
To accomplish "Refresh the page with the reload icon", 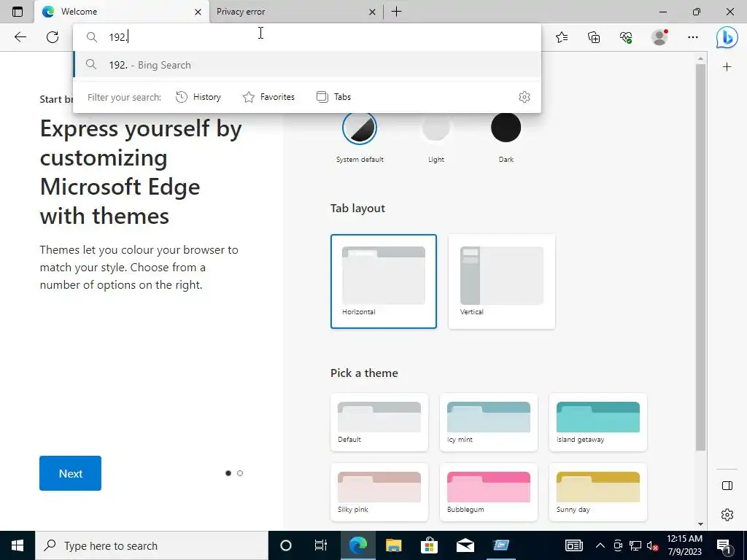I will tap(53, 37).
